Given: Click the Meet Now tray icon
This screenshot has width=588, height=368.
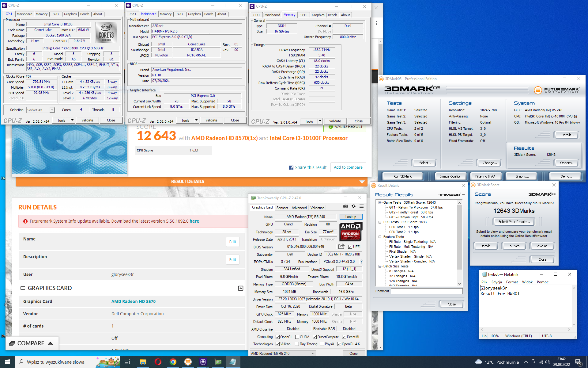Looking at the screenshot, I should 533,362.
